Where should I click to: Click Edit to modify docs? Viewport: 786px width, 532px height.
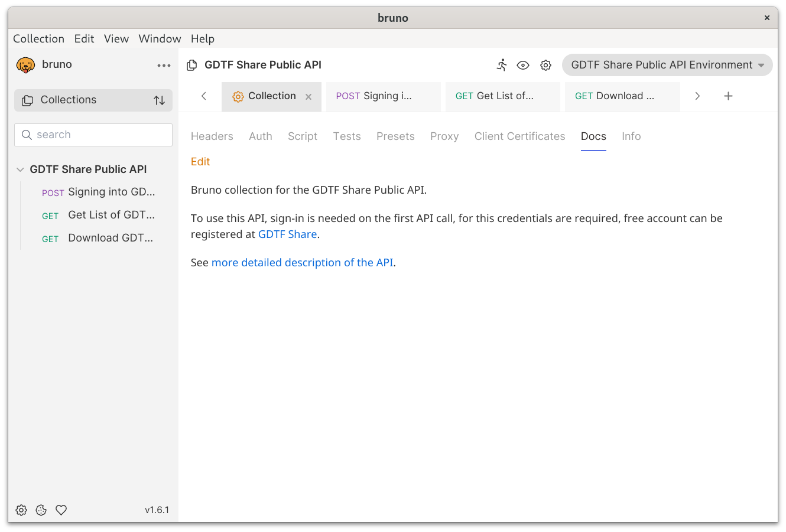pyautogui.click(x=200, y=162)
